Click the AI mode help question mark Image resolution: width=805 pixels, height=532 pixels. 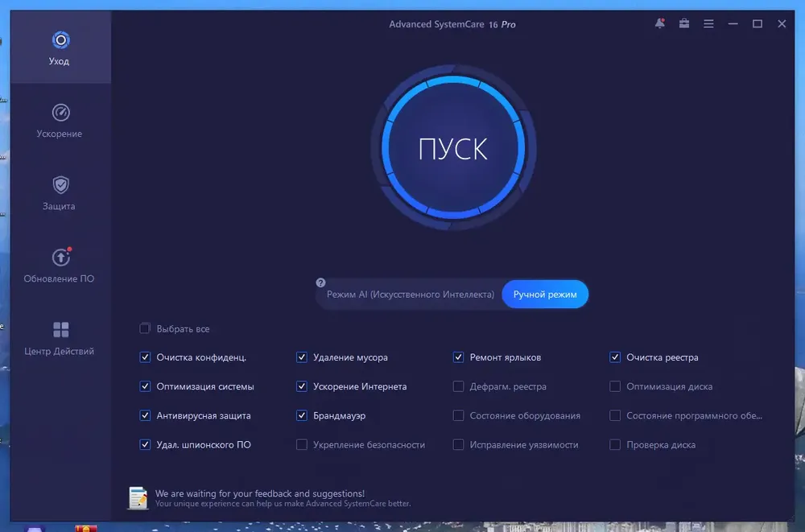(x=321, y=282)
